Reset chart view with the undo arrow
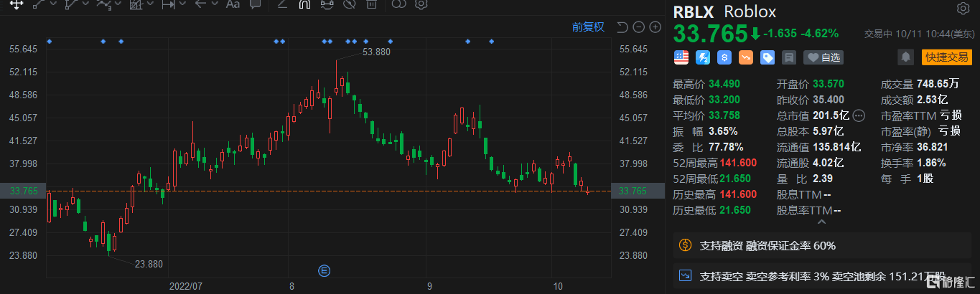This screenshot has height=294, width=980. 622,27
